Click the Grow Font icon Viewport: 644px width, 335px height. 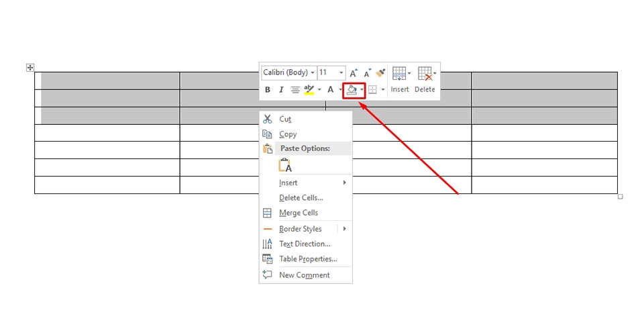[354, 73]
